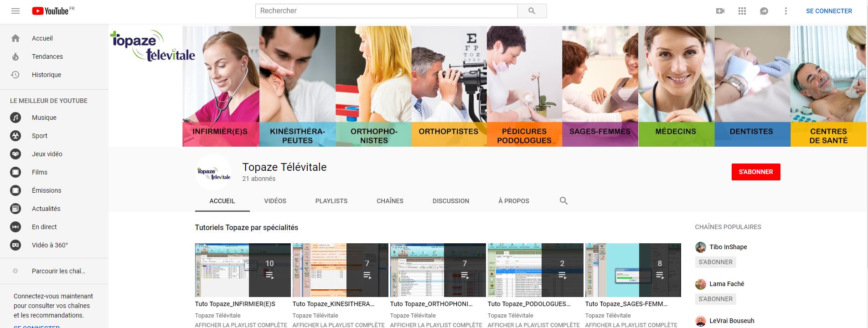Click the Parcourir les chaînes plus icon
Image resolution: width=868 pixels, height=328 pixels.
click(15, 271)
